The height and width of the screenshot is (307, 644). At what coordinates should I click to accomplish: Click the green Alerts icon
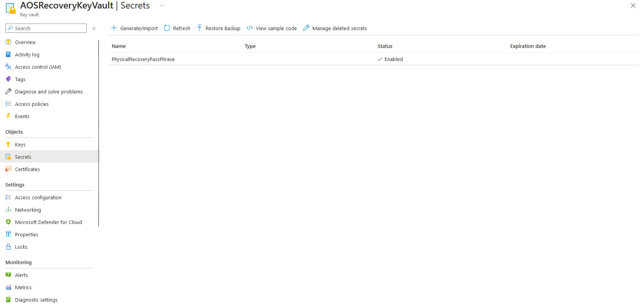8,275
